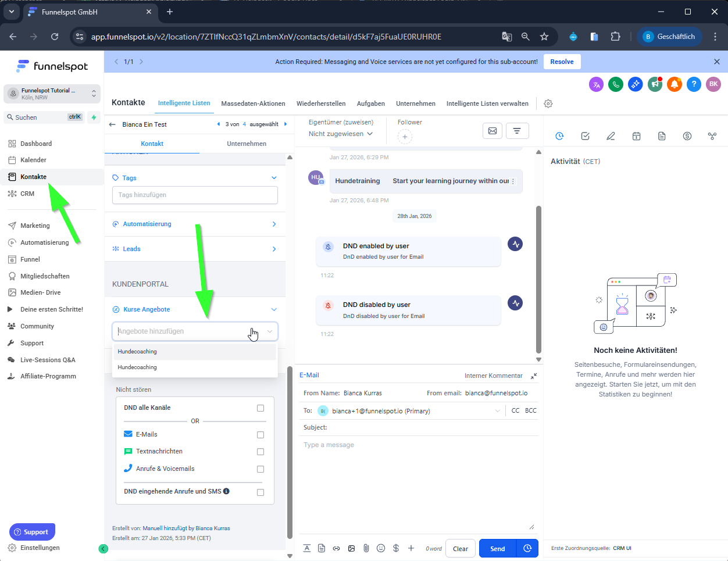728x561 pixels.
Task: Open the language translate icon in header
Action: (596, 84)
